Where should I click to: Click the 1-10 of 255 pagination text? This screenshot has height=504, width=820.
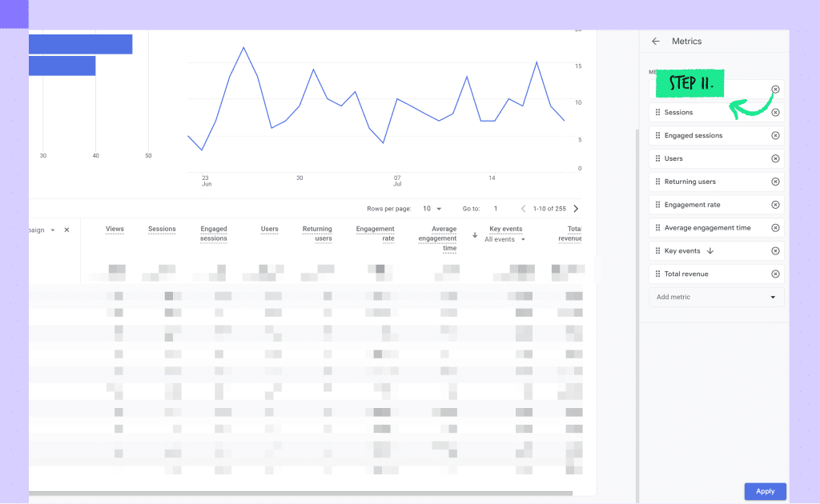(x=549, y=208)
